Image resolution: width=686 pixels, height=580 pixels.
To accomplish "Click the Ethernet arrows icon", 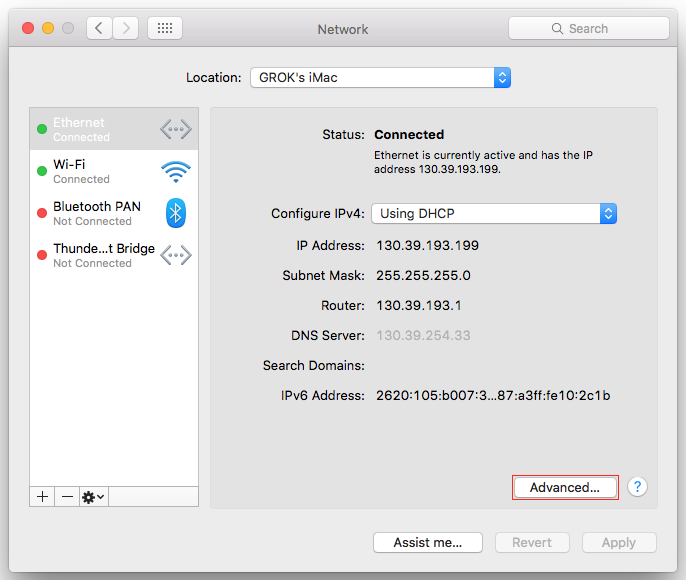I will point(176,129).
